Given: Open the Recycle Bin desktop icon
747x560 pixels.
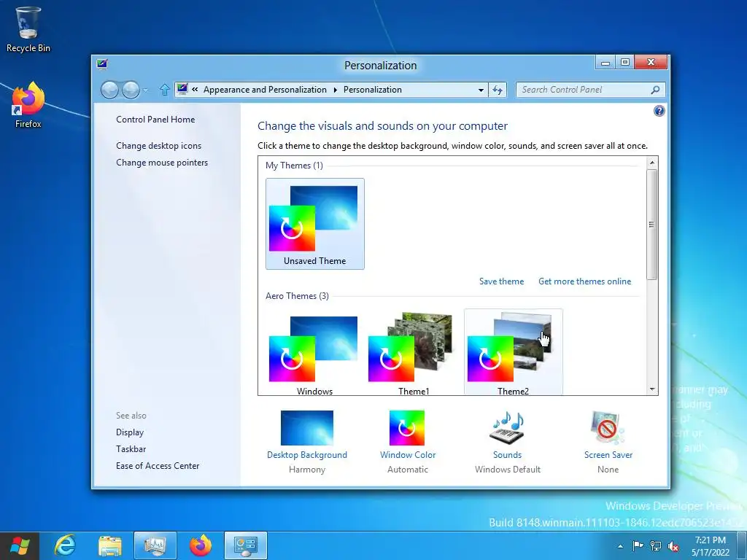Looking at the screenshot, I should (x=28, y=29).
